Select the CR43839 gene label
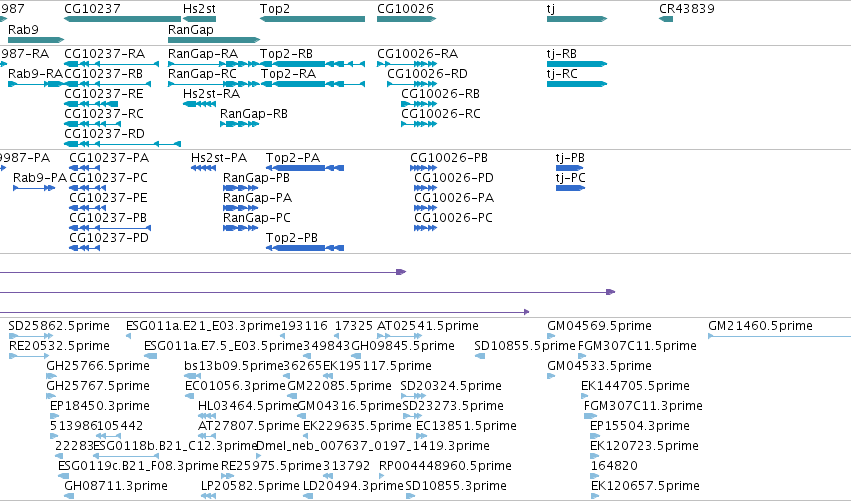 tap(687, 9)
